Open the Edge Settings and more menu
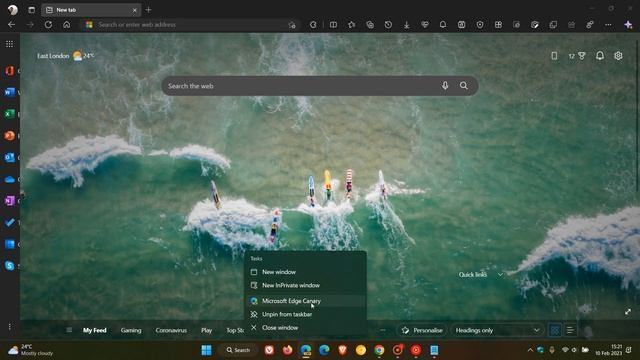 (608, 24)
